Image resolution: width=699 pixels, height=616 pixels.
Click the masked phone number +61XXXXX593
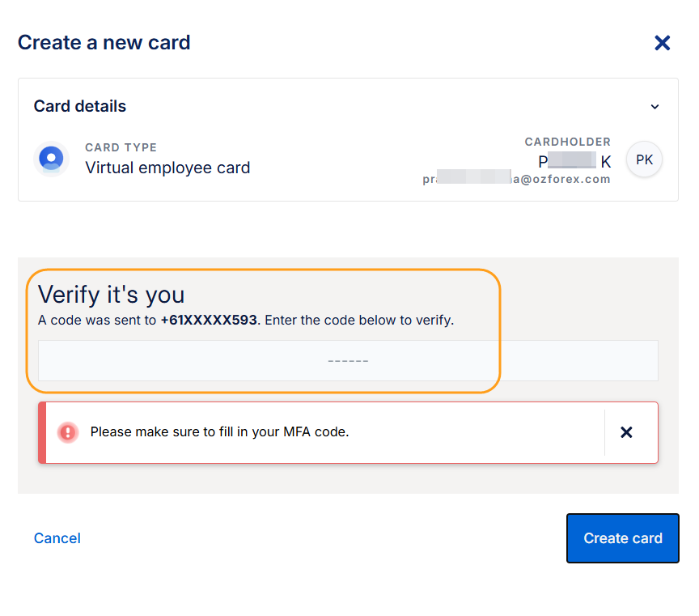click(x=209, y=320)
